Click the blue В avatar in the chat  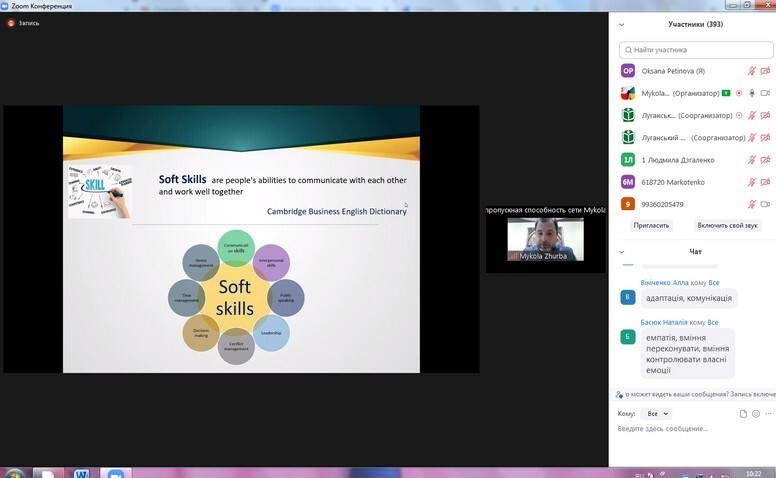(x=628, y=297)
